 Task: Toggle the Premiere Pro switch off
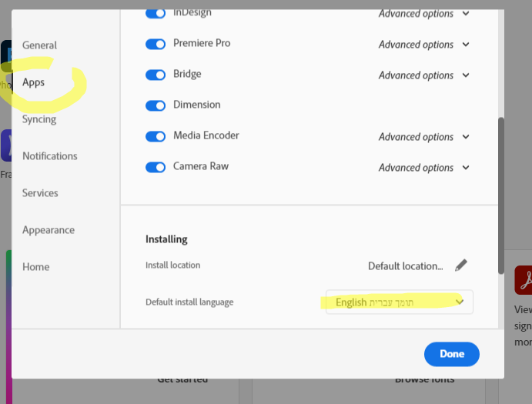coord(156,44)
